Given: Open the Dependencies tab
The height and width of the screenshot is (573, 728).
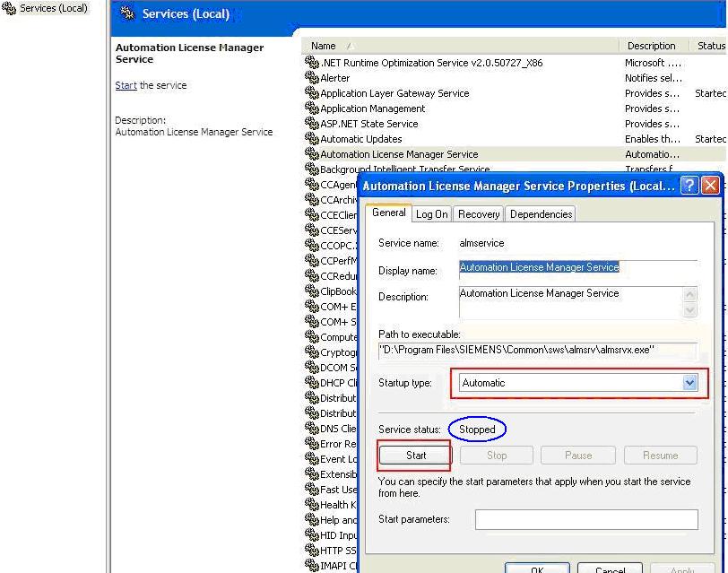Looking at the screenshot, I should pyautogui.click(x=541, y=214).
